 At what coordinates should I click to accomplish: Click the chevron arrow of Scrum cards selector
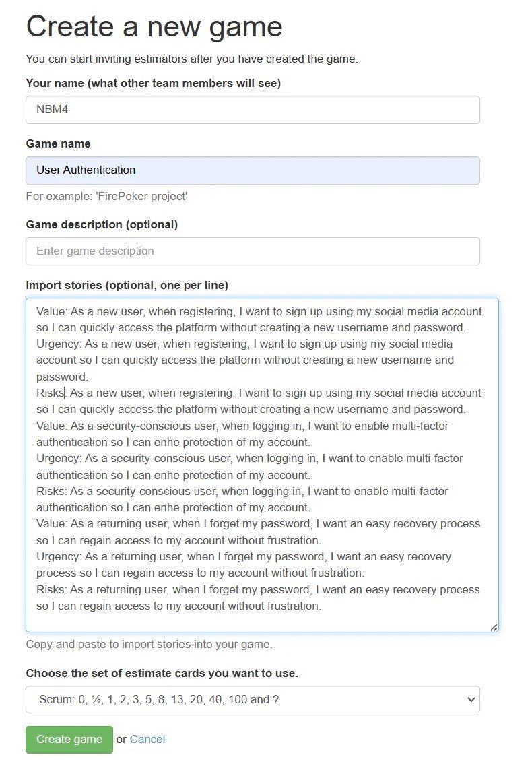[470, 699]
